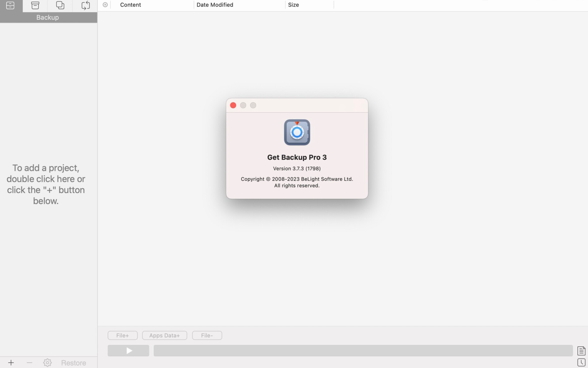This screenshot has width=588, height=368.
Task: Open the Clone tab icon
Action: pos(60,5)
